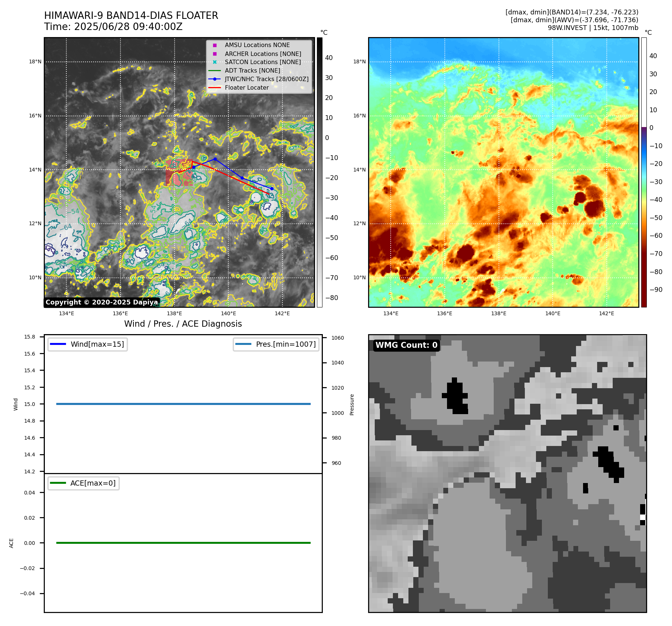672x626 pixels.
Task: Click the magenta square ARCHER legend marker
Action: [215, 54]
